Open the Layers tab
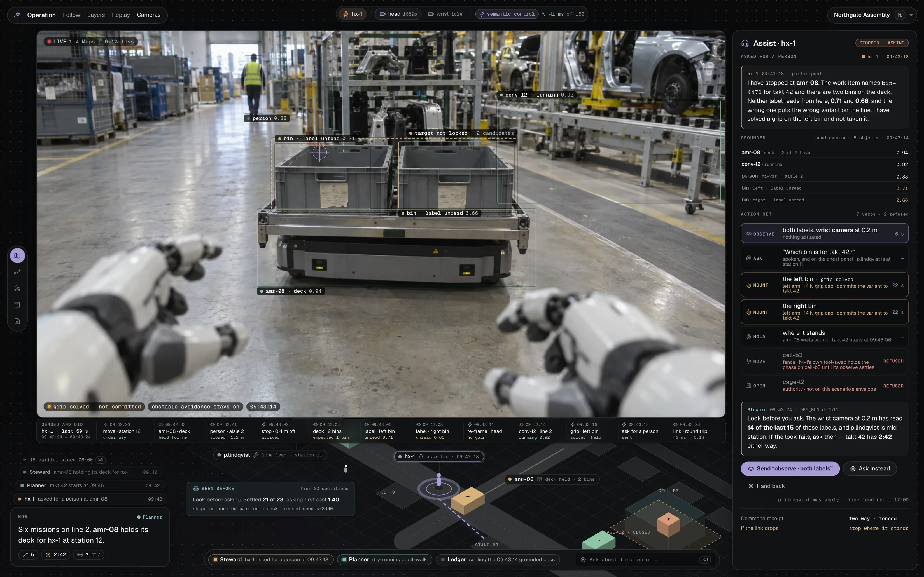Image resolution: width=924 pixels, height=577 pixels. (96, 15)
